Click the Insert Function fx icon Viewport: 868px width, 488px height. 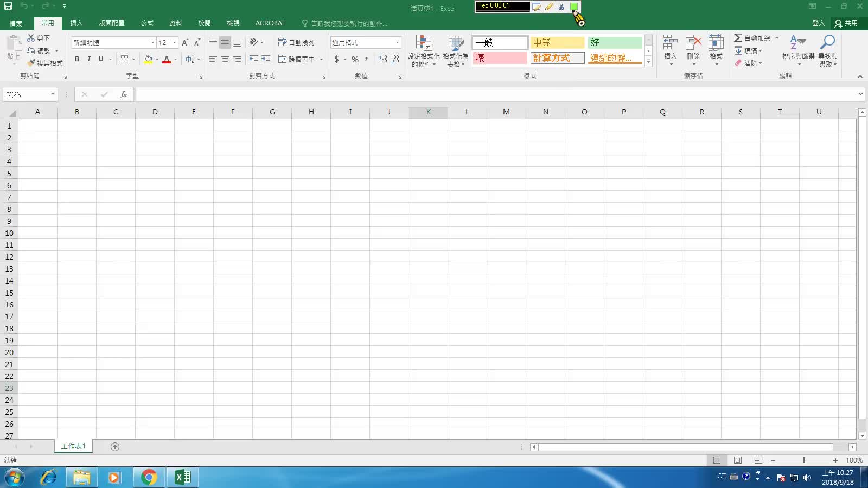pos(124,94)
